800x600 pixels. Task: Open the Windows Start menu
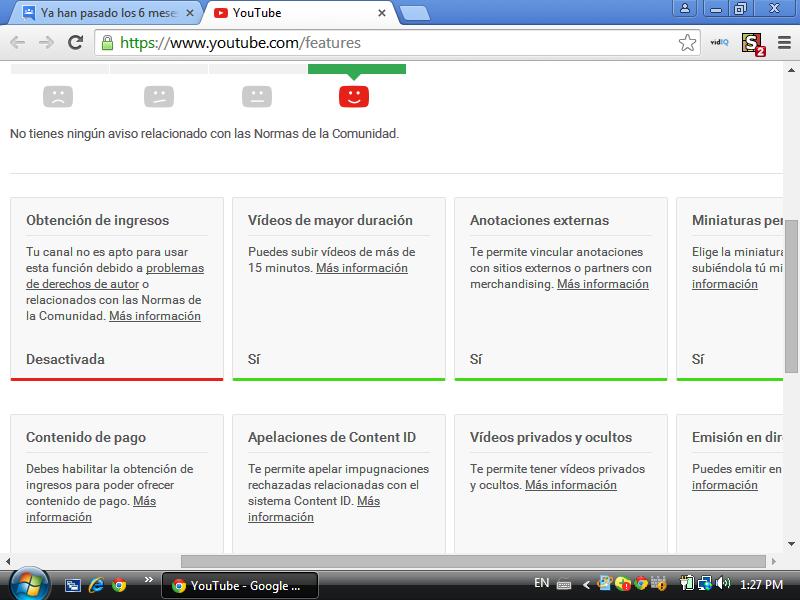pos(30,585)
